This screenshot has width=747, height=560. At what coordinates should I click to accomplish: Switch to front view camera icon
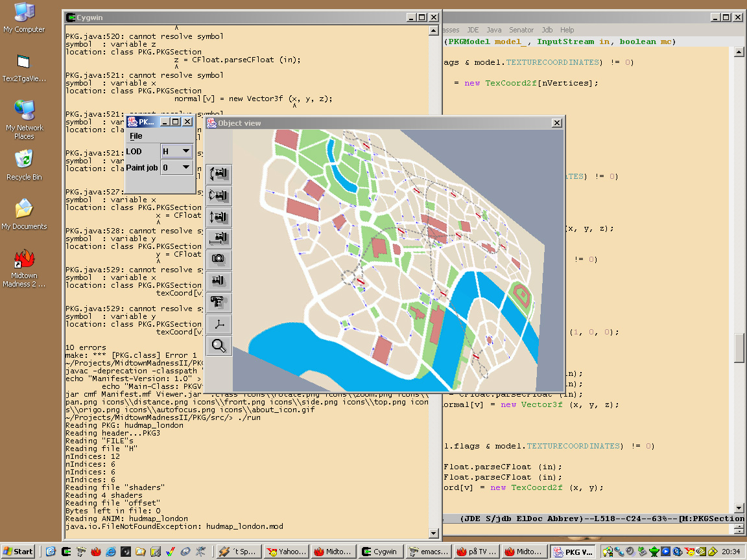click(x=219, y=260)
